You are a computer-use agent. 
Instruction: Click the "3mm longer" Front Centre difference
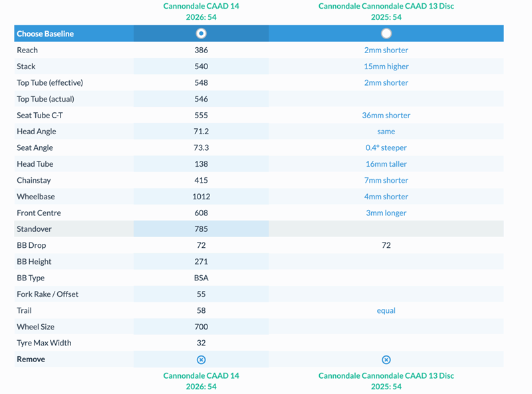[x=386, y=213]
